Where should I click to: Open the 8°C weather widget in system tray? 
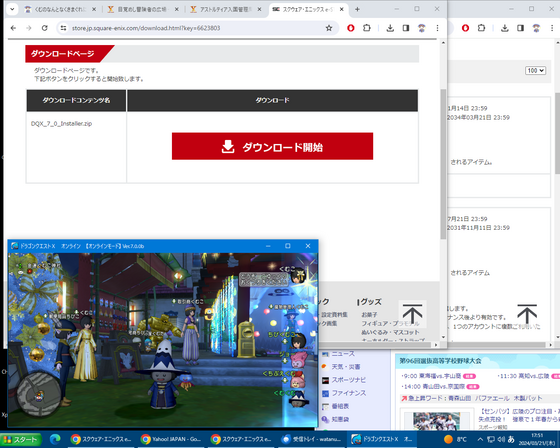pyautogui.click(x=455, y=439)
